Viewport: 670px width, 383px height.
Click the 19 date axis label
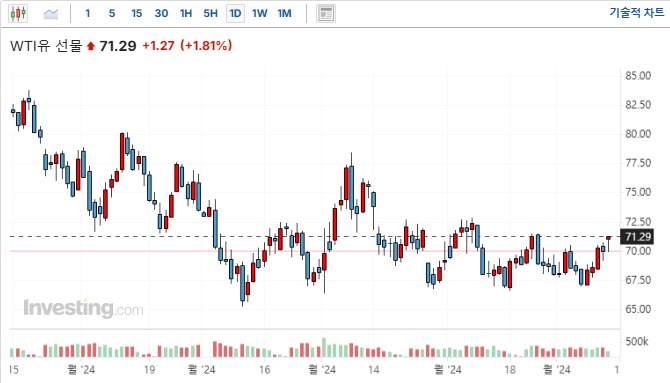tap(149, 370)
